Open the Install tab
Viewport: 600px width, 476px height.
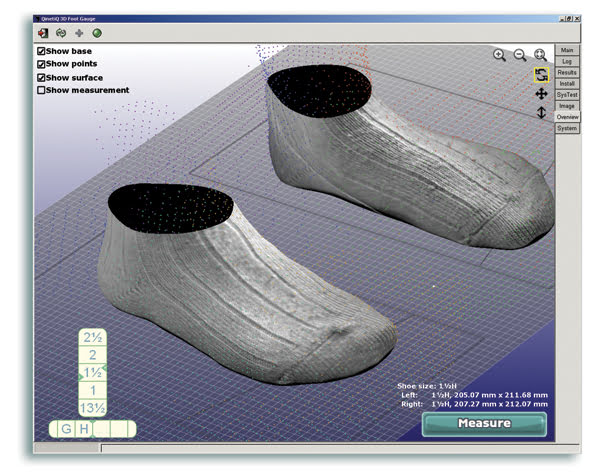[567, 83]
